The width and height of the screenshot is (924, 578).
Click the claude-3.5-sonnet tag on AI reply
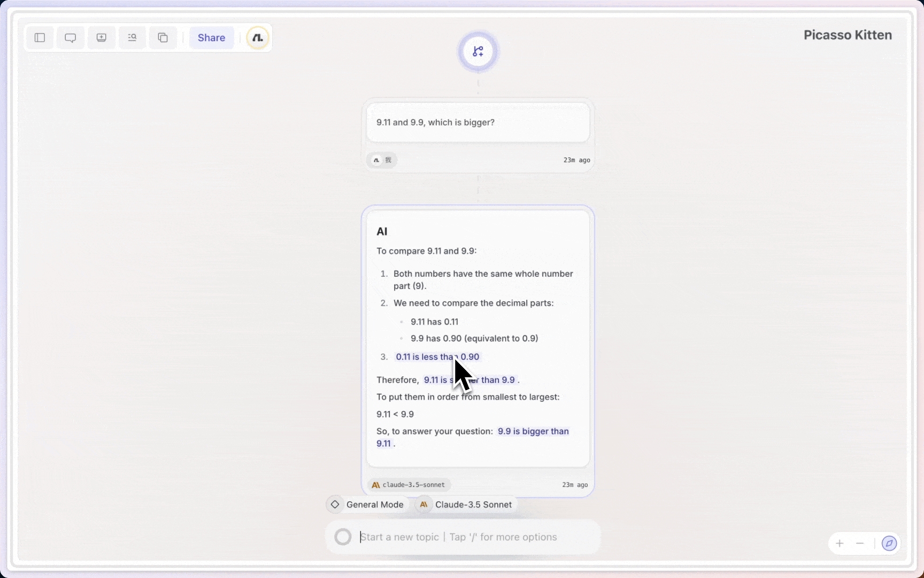tap(409, 485)
